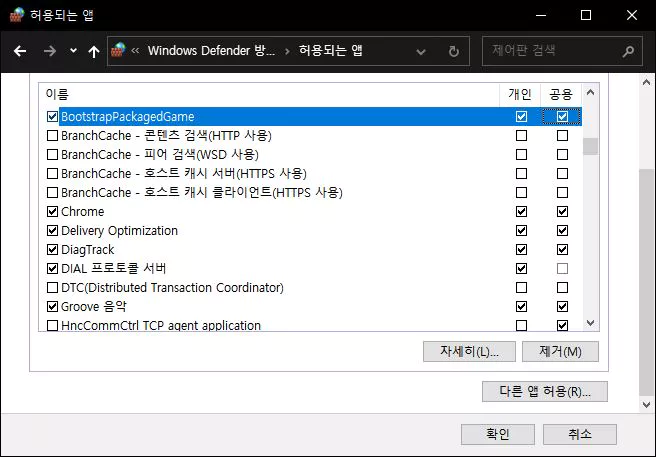Expand the address bar history dropdown
The image size is (656, 457).
(421, 51)
